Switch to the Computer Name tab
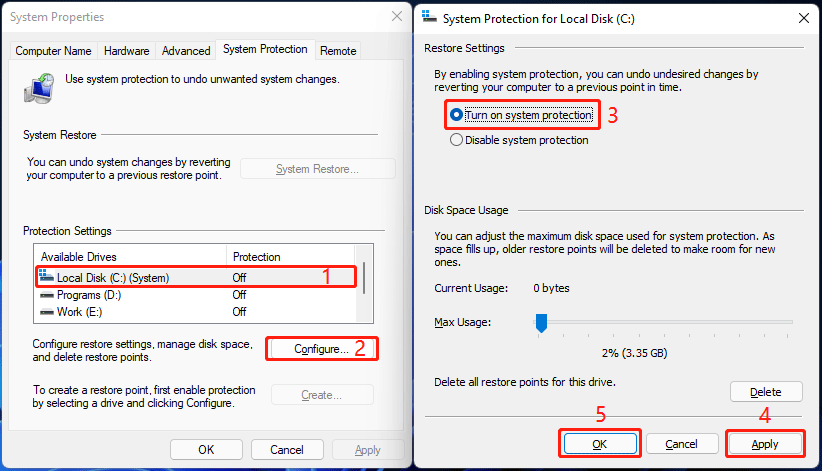 53,51
